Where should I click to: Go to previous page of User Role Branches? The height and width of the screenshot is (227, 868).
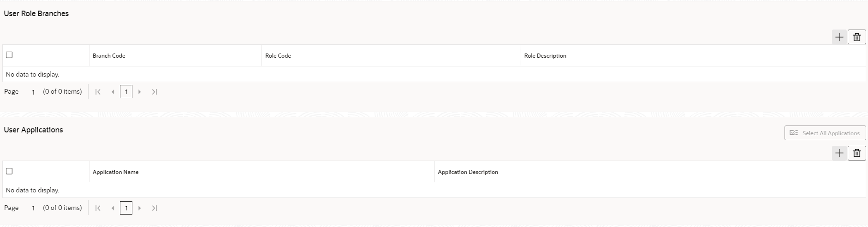click(113, 92)
